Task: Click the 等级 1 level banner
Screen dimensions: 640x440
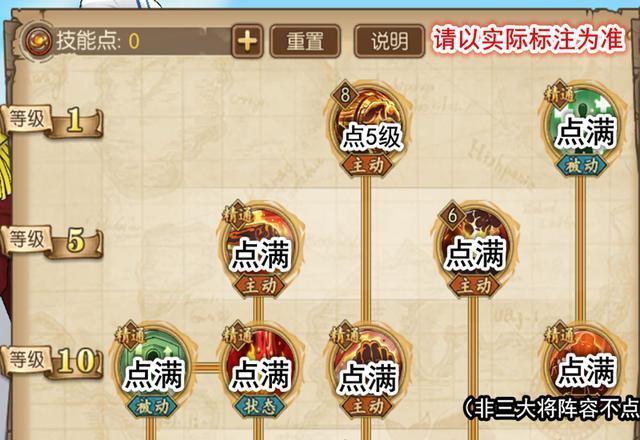Action: point(52,121)
